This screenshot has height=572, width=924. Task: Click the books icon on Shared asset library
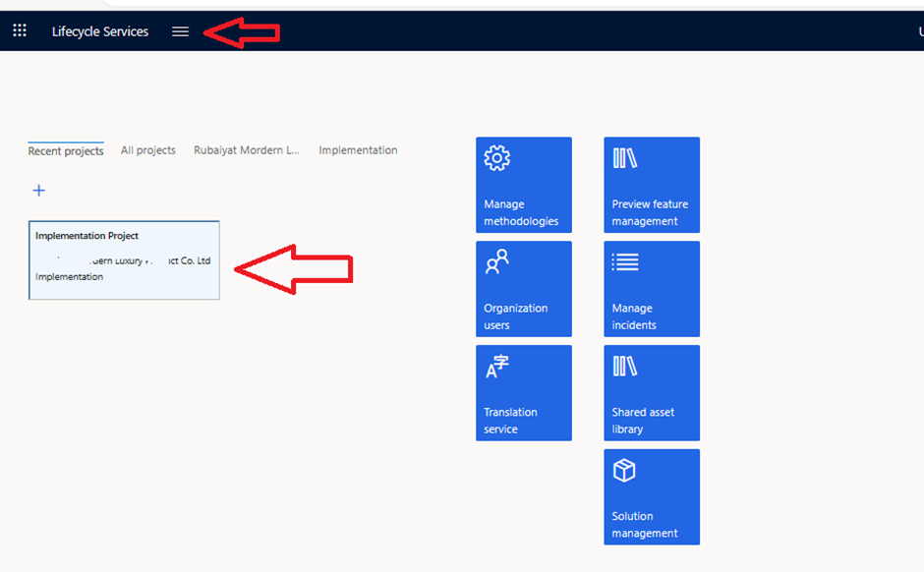(624, 366)
